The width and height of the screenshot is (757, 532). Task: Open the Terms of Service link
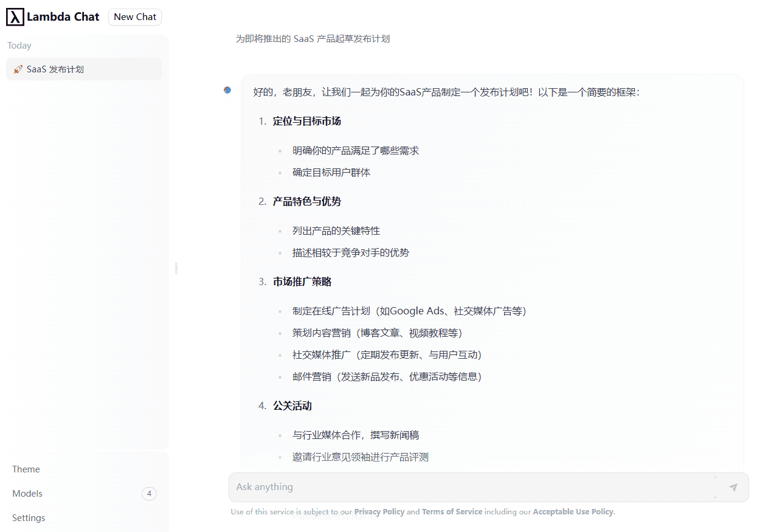(x=452, y=512)
